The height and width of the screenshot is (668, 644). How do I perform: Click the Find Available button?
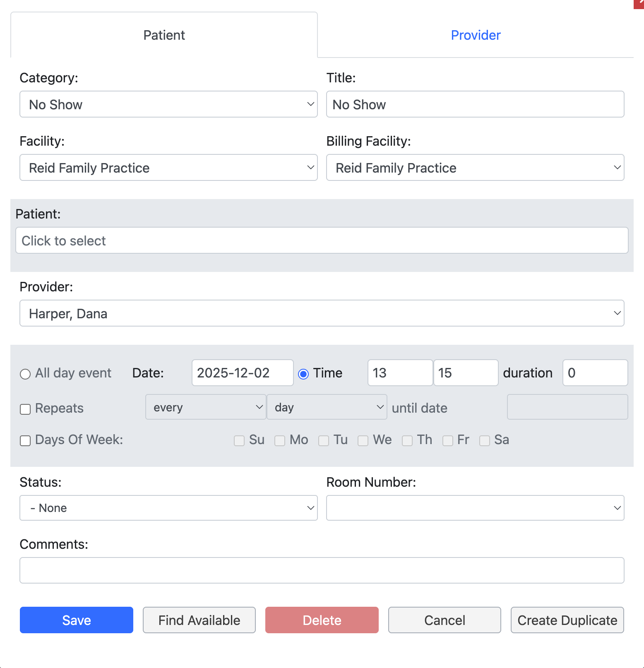(x=199, y=620)
